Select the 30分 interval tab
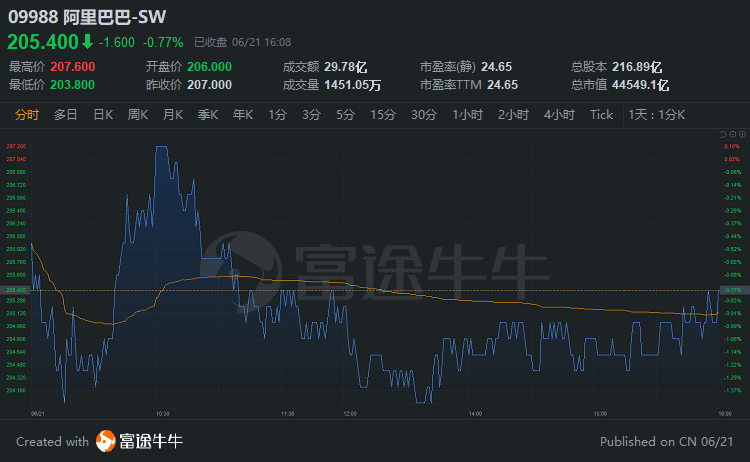This screenshot has width=750, height=462. (x=424, y=115)
